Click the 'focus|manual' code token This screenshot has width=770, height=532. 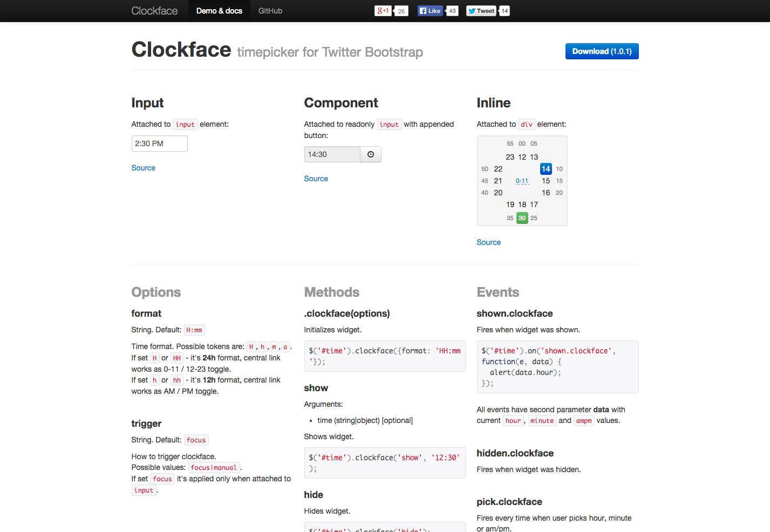pyautogui.click(x=214, y=468)
